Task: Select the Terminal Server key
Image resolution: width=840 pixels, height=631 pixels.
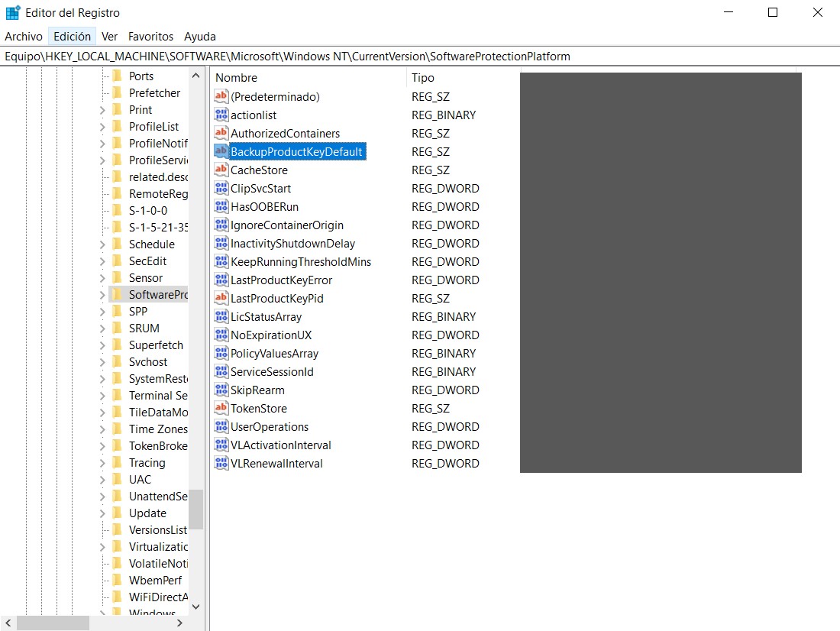Action: [158, 396]
